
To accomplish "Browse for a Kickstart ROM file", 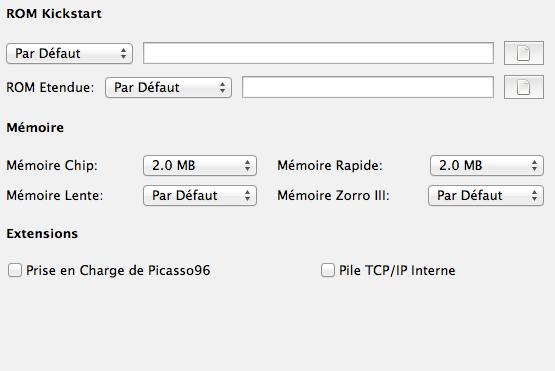I will tap(523, 53).
